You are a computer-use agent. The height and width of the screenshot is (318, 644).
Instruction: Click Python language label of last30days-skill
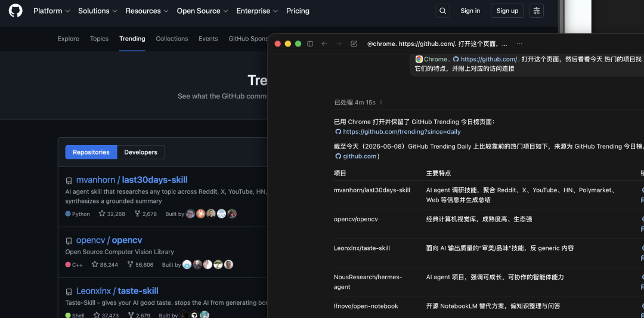coord(78,214)
